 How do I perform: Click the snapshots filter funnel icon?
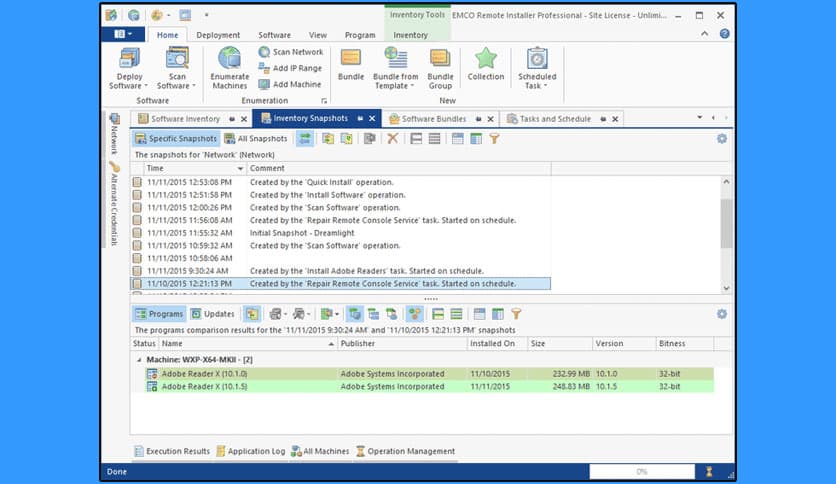(494, 139)
